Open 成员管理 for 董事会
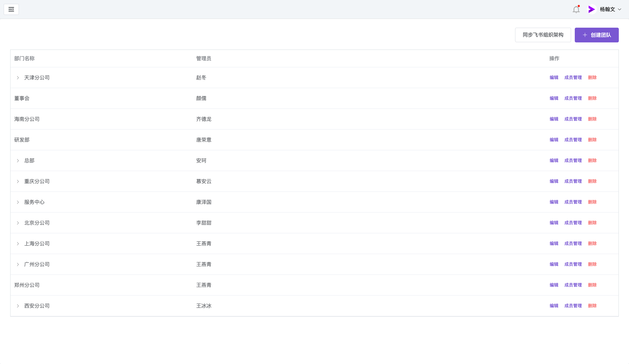 tap(573, 98)
